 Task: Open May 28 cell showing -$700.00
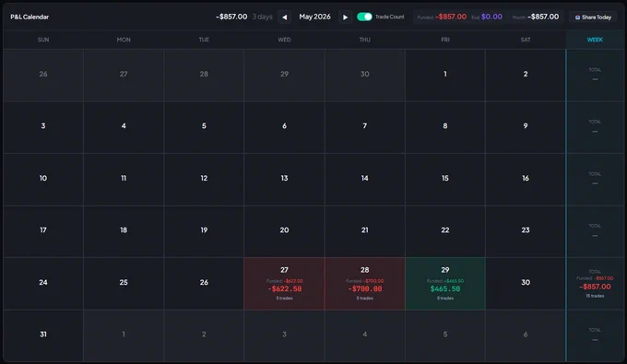coord(365,283)
